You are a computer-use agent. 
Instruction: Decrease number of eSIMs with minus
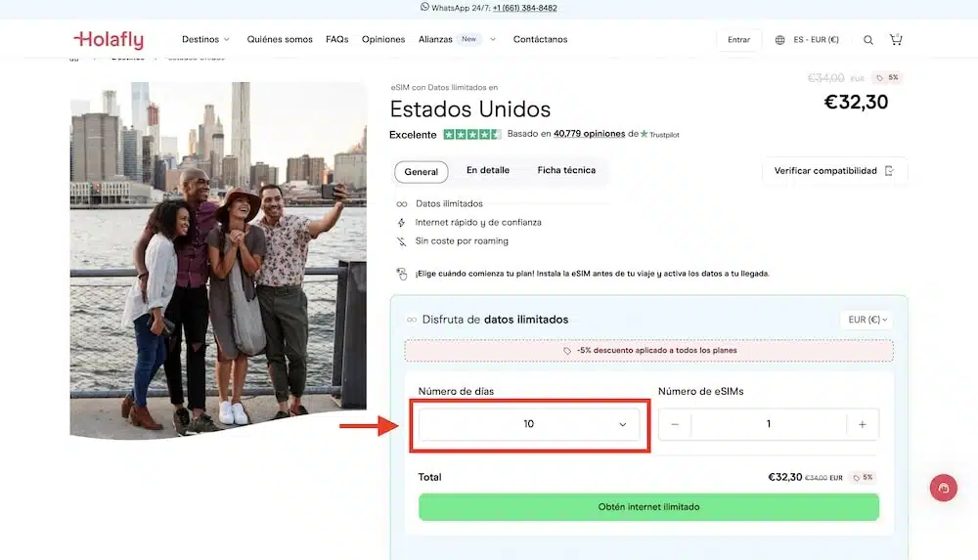coord(675,425)
